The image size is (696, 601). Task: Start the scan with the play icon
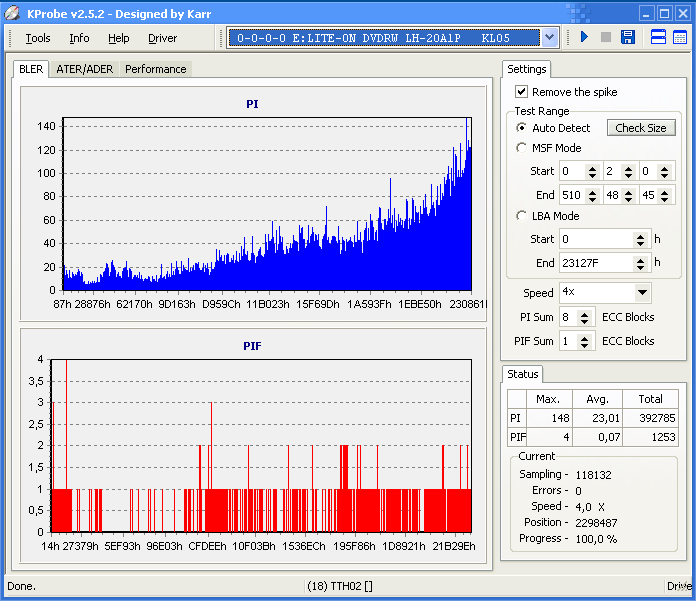[585, 37]
